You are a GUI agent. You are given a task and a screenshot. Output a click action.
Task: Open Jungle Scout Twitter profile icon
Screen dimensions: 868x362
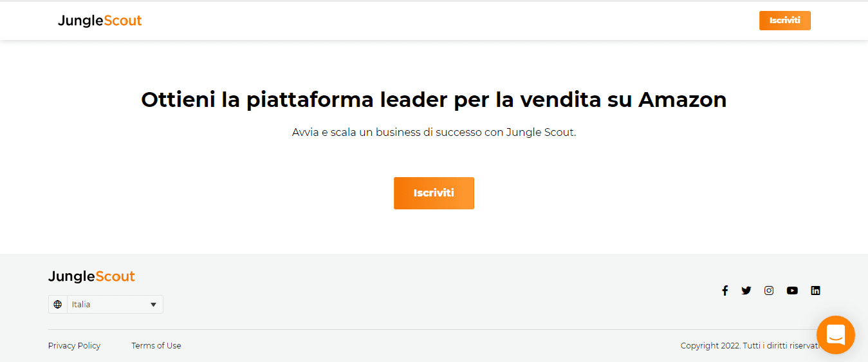pos(746,291)
